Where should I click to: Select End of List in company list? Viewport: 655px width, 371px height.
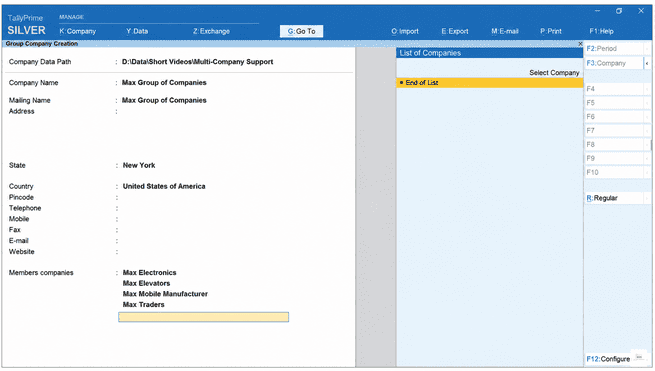489,83
